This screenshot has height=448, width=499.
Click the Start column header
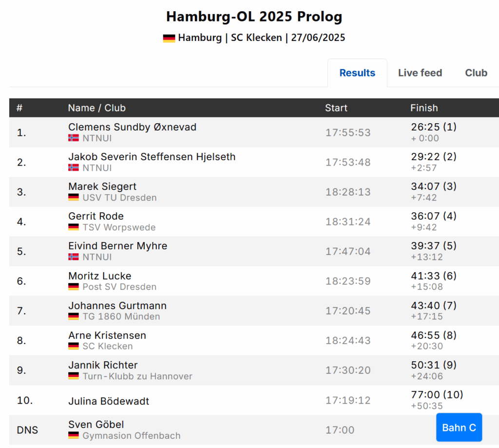coord(336,108)
